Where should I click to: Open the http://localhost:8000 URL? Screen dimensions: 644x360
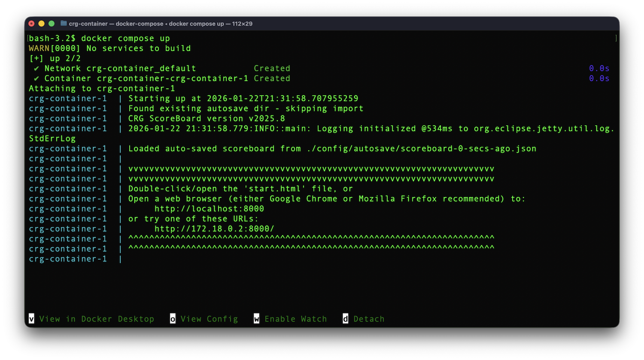click(x=209, y=209)
